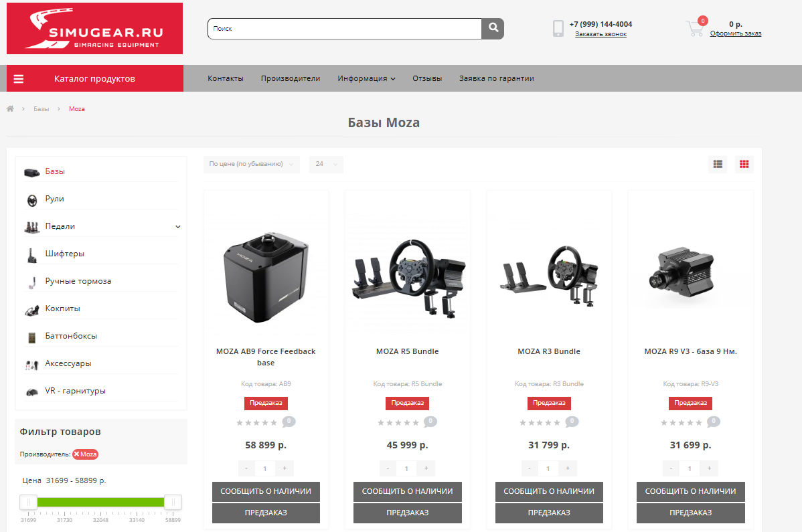Remove the Moza manufacturer filter tag

click(76, 454)
